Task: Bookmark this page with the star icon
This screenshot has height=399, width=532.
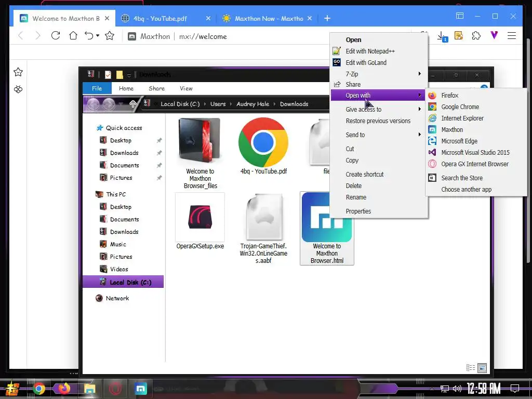Action: (x=110, y=36)
